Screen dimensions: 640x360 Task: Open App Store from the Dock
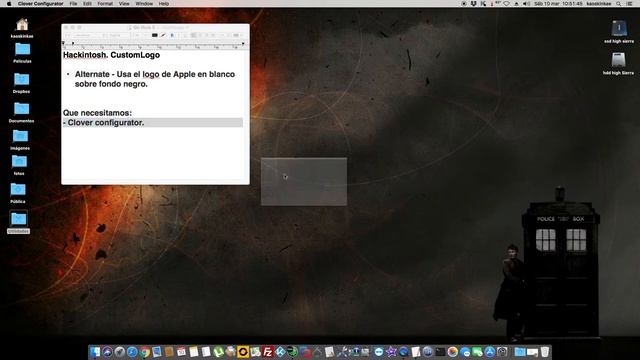coord(489,352)
